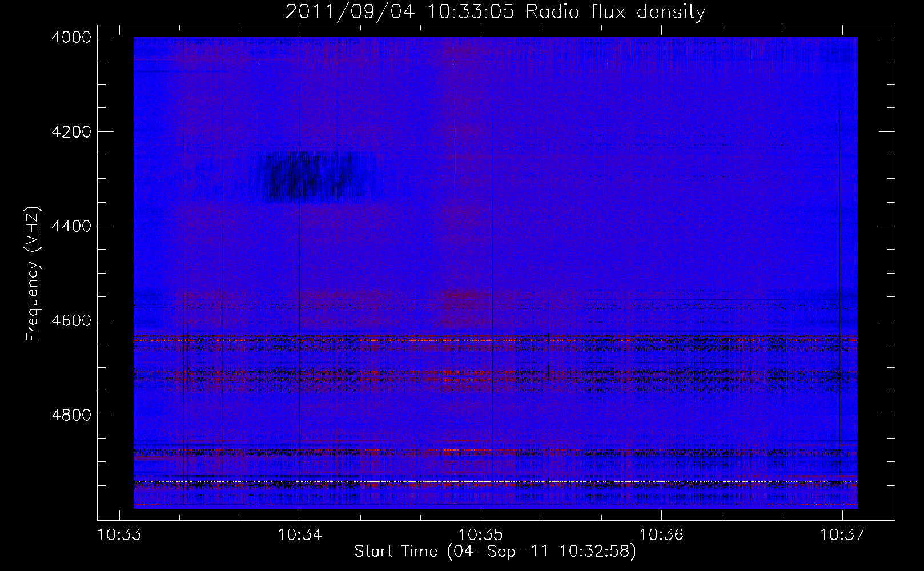Click the plot title "2011/09/04 10:33:05 Radio flux density"
The image size is (924, 571).
click(x=495, y=11)
